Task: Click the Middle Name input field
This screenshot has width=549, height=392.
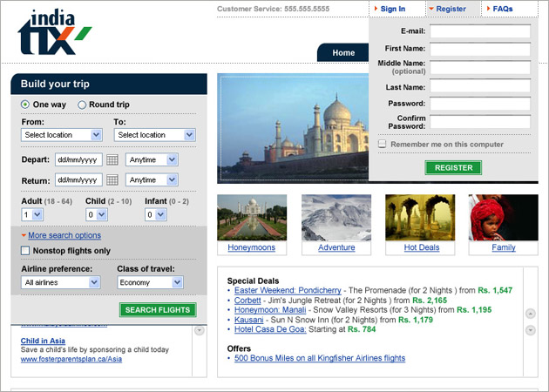Action: pos(480,67)
